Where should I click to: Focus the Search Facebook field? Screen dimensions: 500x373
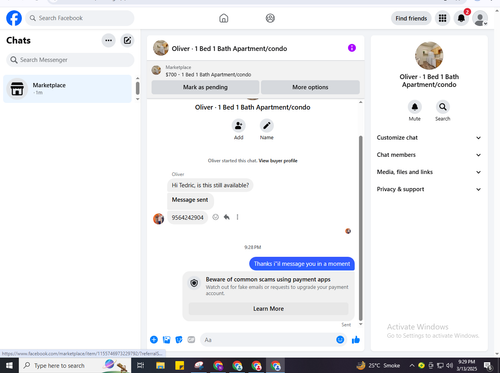pyautogui.click(x=80, y=18)
